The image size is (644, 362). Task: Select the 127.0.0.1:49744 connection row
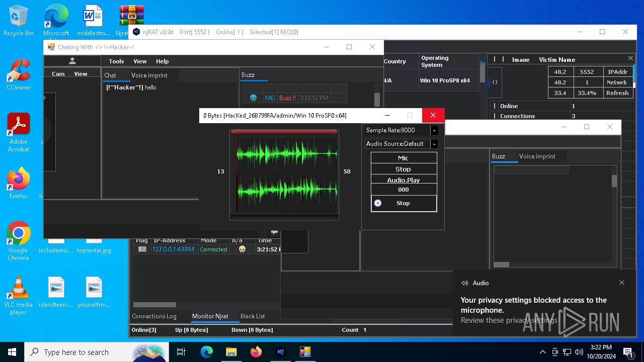click(207, 249)
